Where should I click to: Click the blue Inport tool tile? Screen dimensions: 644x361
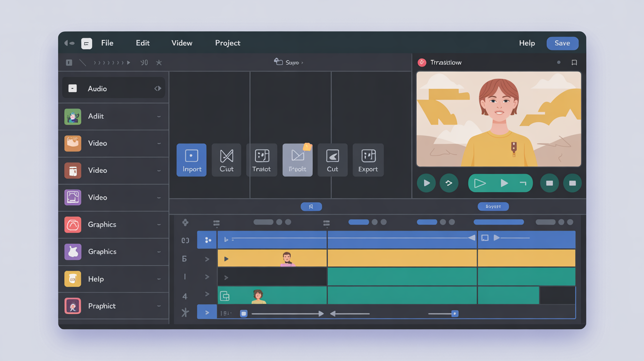tap(191, 160)
